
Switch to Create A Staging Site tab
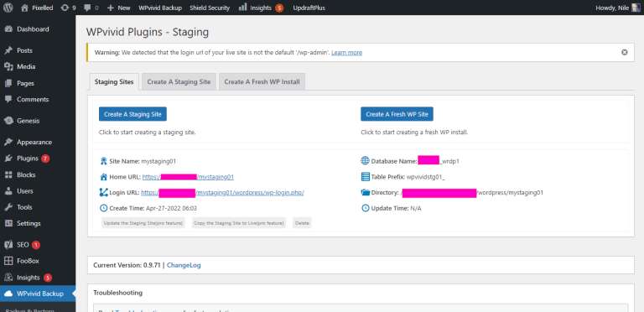pyautogui.click(x=179, y=81)
